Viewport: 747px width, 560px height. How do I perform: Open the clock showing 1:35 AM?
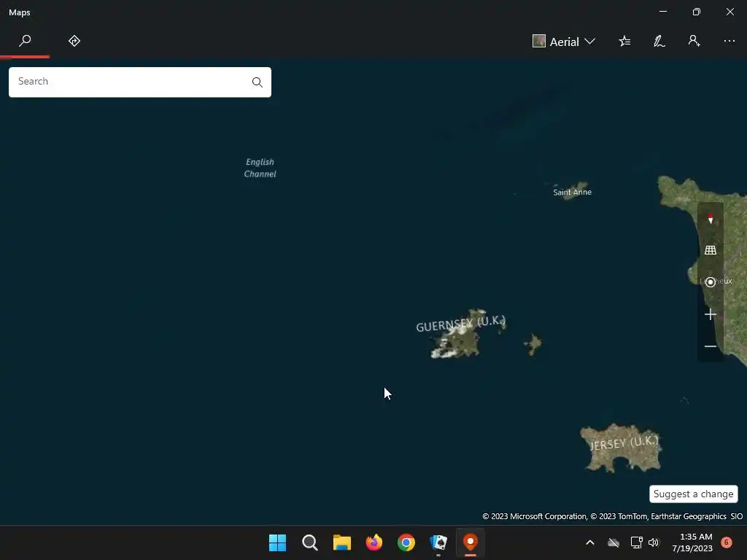(692, 542)
